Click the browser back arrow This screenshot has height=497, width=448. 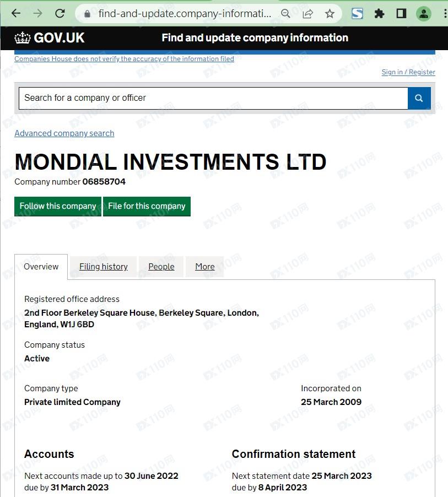pyautogui.click(x=16, y=13)
